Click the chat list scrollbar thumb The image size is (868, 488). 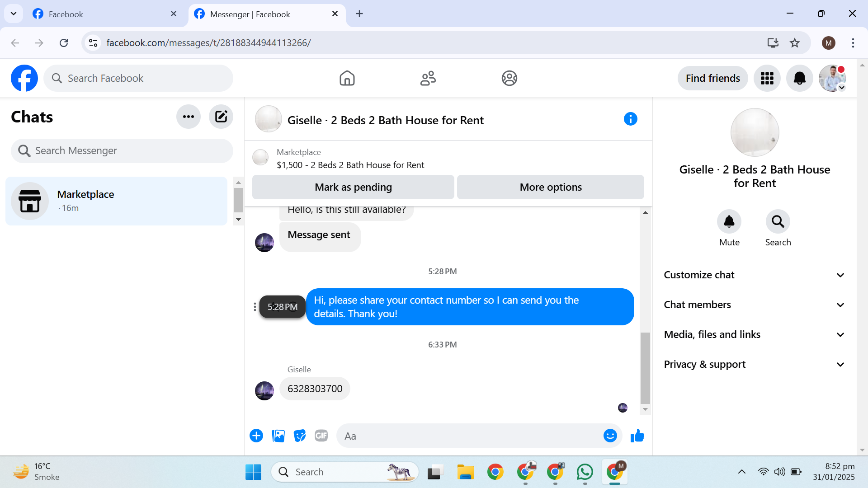(x=238, y=200)
